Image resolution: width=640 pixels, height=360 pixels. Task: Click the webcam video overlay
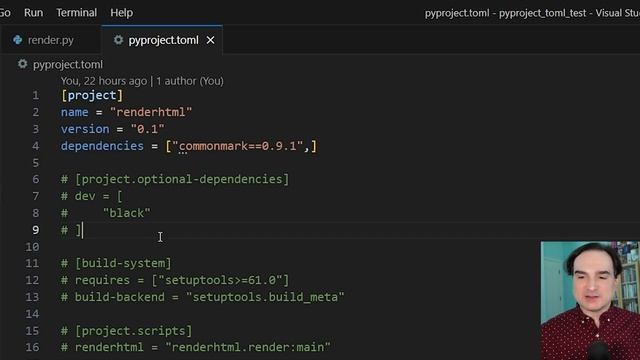[x=590, y=300]
